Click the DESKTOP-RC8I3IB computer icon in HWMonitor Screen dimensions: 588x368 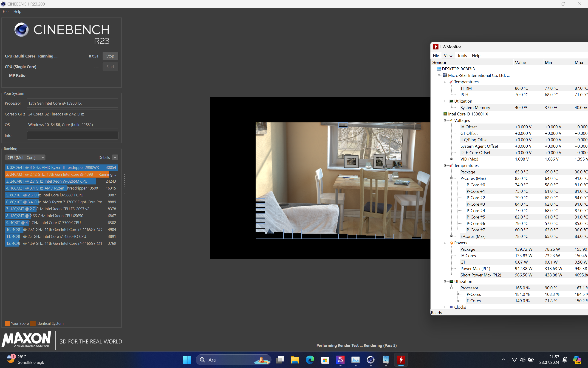coord(439,69)
